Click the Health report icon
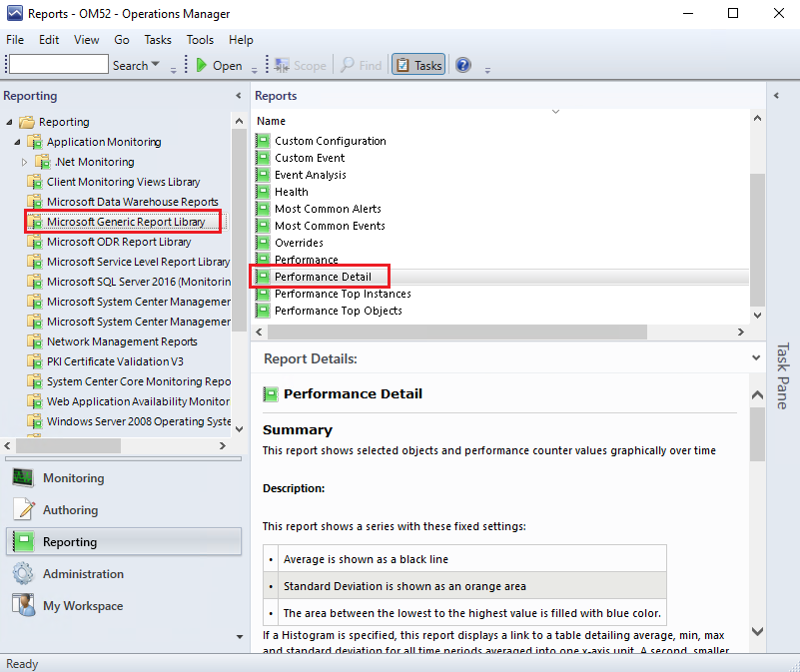The image size is (800, 672). click(x=263, y=192)
